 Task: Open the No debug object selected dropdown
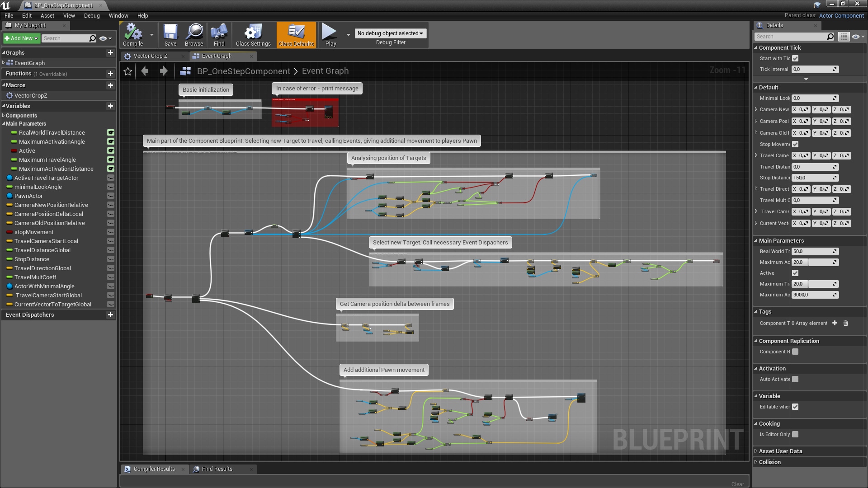click(390, 33)
